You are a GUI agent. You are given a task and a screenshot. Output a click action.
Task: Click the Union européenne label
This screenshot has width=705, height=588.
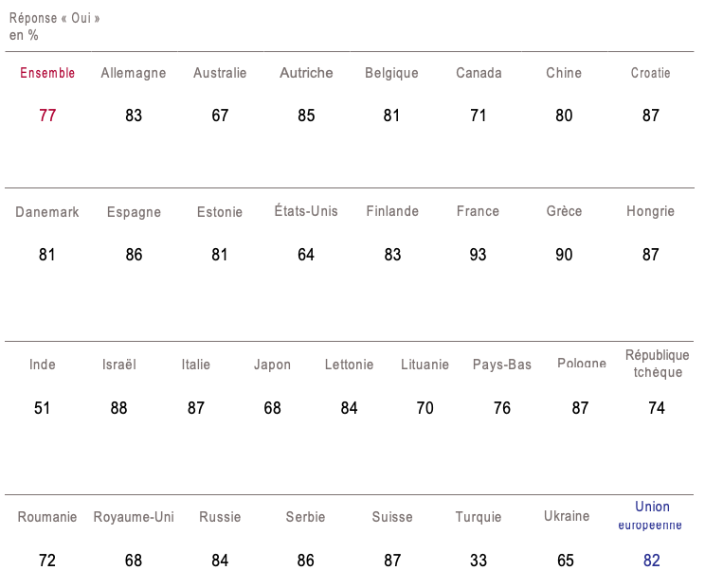pyautogui.click(x=651, y=515)
